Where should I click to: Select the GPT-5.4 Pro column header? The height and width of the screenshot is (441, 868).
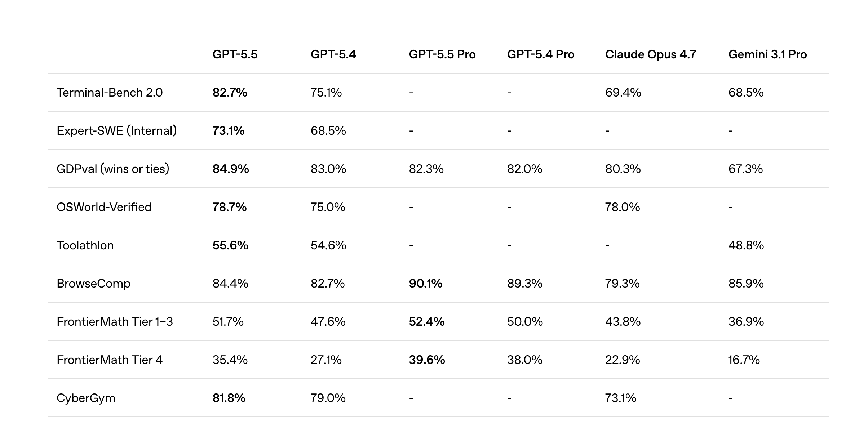[540, 54]
